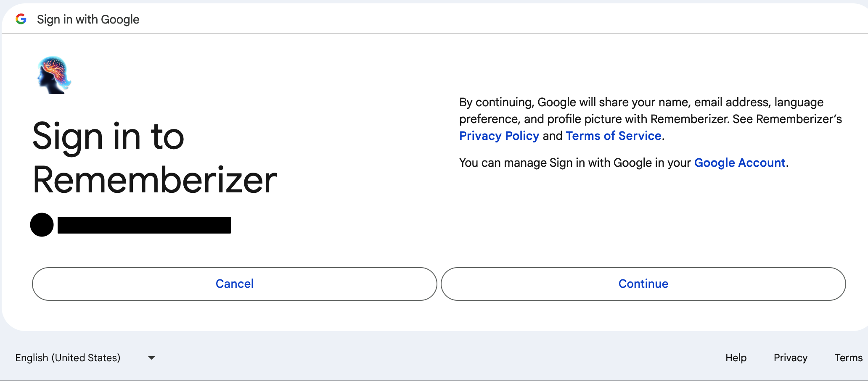Click the Sign in with Google header

(x=87, y=19)
